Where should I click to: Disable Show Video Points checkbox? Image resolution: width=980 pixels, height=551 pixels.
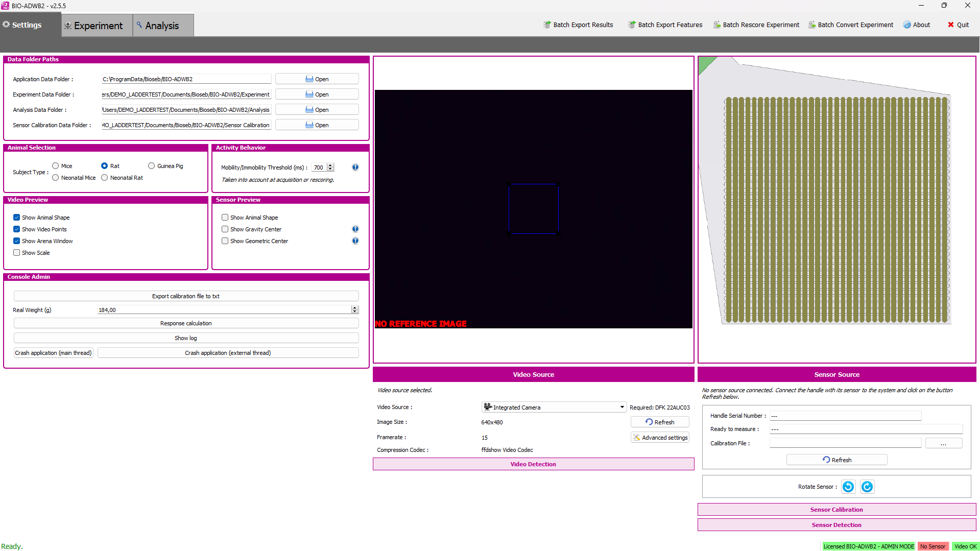click(17, 229)
